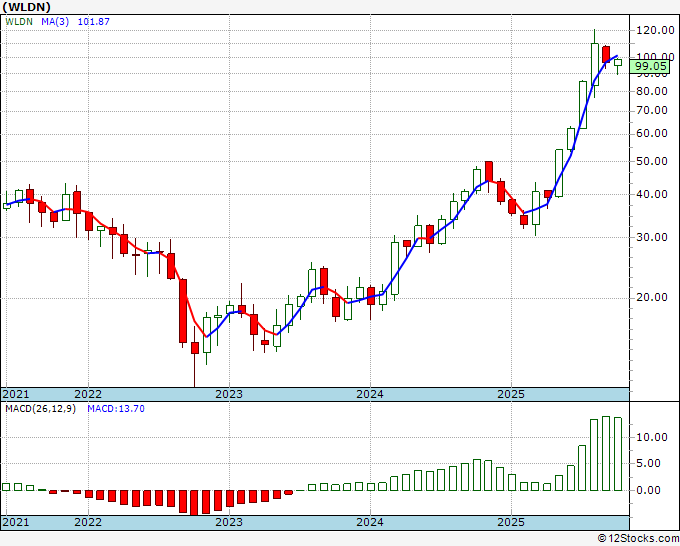Click the 70.00 price axis label

click(652, 111)
